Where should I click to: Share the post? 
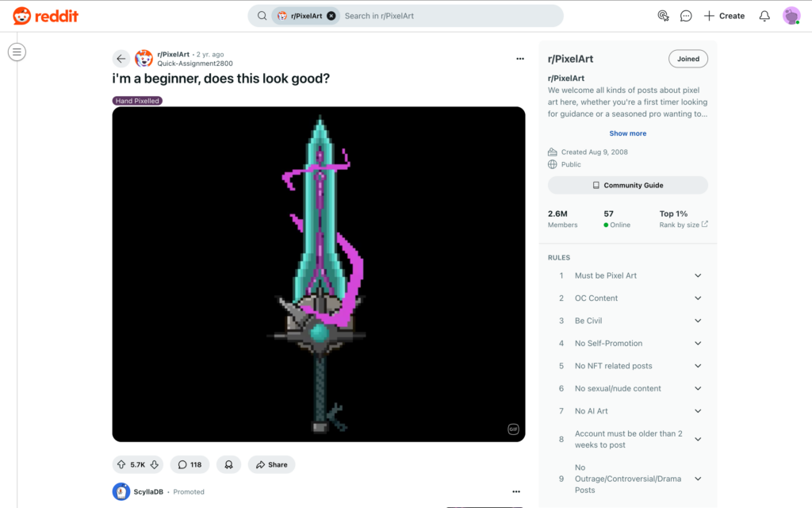tap(271, 464)
